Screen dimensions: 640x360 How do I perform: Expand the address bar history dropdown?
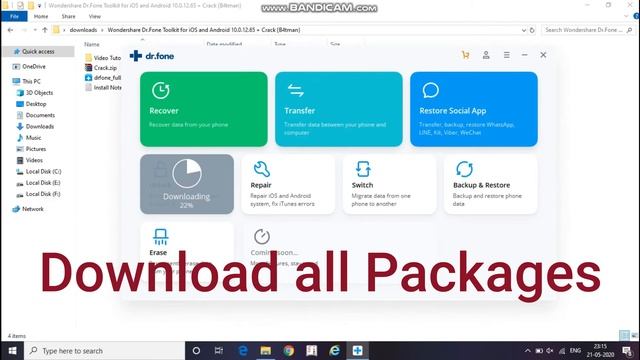(524, 30)
